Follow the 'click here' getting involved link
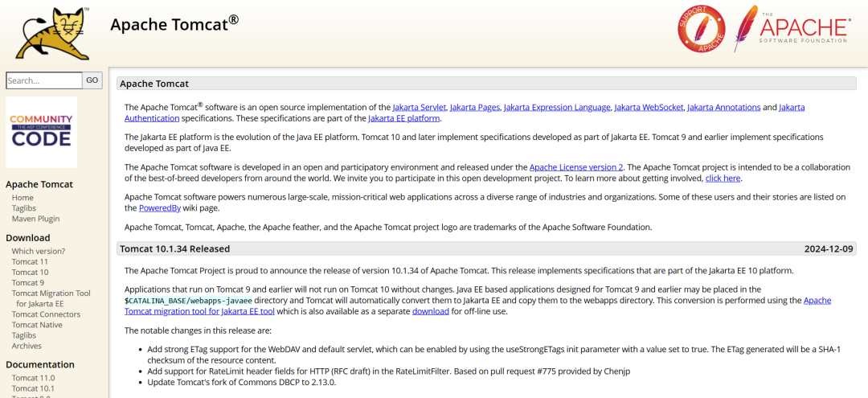This screenshot has height=398, width=868. [x=723, y=178]
